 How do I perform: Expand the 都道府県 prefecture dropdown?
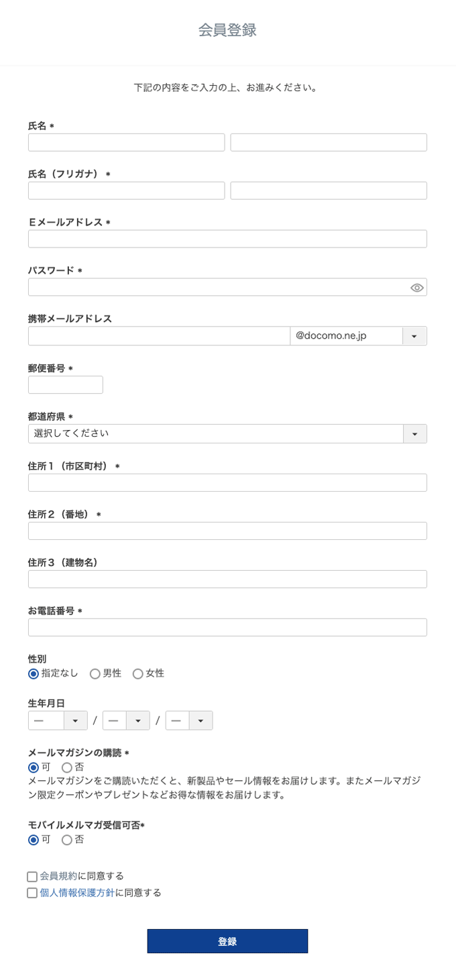(414, 434)
